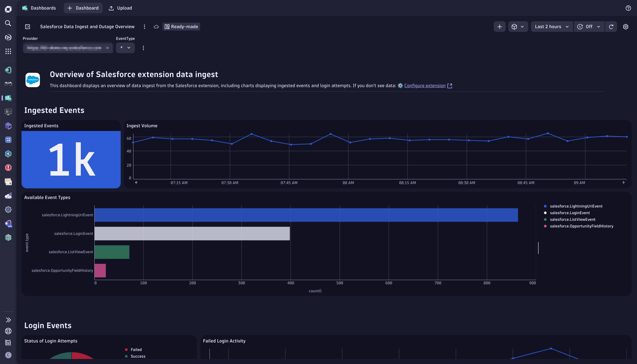
Task: Toggle Failed legend entry in login status
Action: (x=133, y=350)
